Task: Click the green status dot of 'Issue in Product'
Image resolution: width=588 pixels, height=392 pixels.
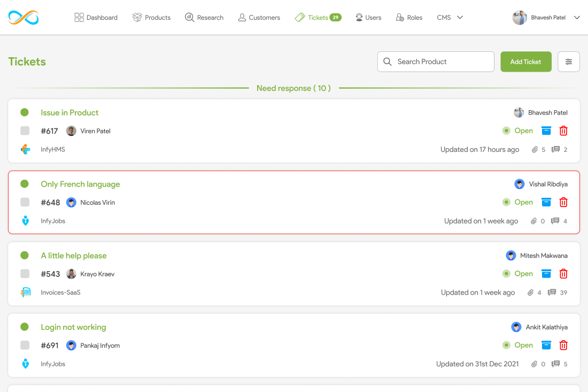Action: click(x=25, y=112)
